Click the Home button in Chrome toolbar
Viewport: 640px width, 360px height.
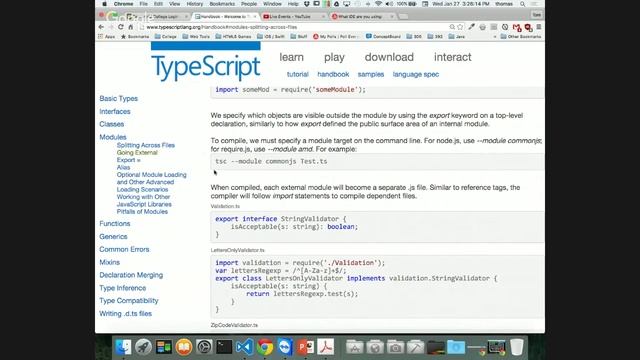pyautogui.click(x=131, y=27)
